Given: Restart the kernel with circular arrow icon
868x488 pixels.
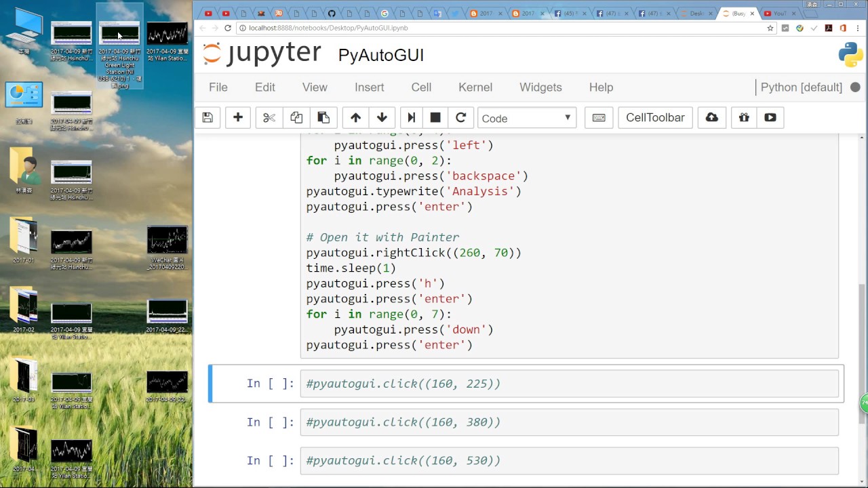Looking at the screenshot, I should click(x=460, y=117).
